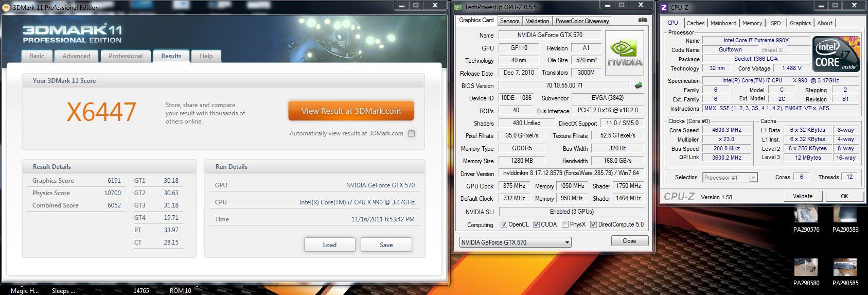Click the Core Speed 4600.3 MHz value
Screen dimensions: 868x295
727,130
